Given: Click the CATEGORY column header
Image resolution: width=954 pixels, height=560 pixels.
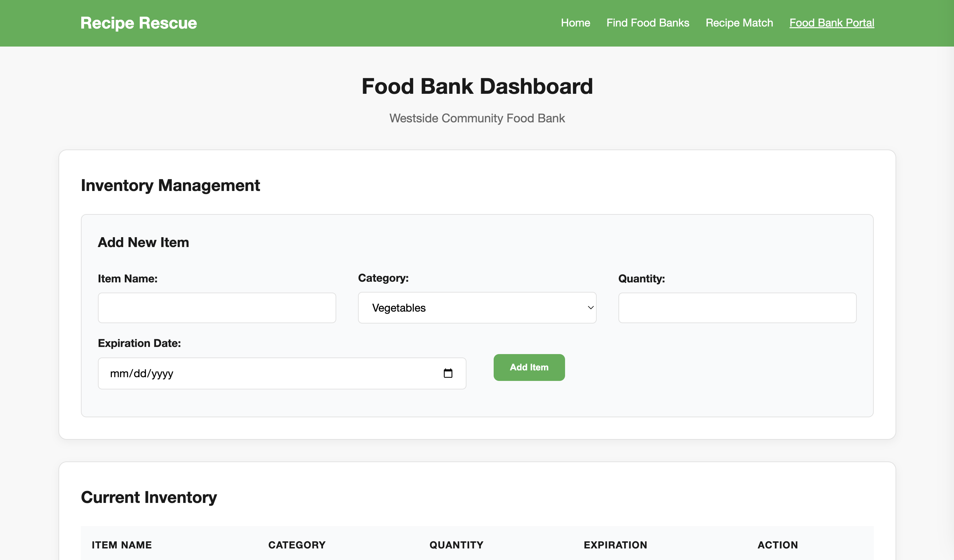Looking at the screenshot, I should click(x=297, y=545).
